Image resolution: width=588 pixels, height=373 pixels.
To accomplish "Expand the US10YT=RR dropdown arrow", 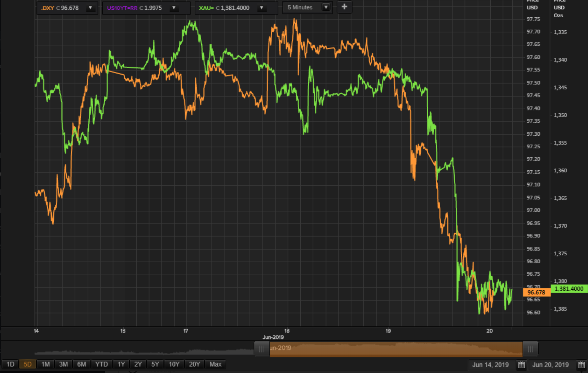I will [174, 8].
